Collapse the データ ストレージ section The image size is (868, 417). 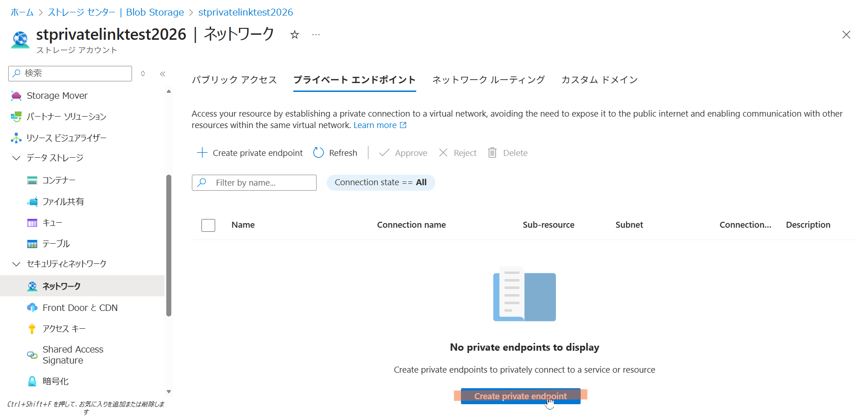(16, 158)
